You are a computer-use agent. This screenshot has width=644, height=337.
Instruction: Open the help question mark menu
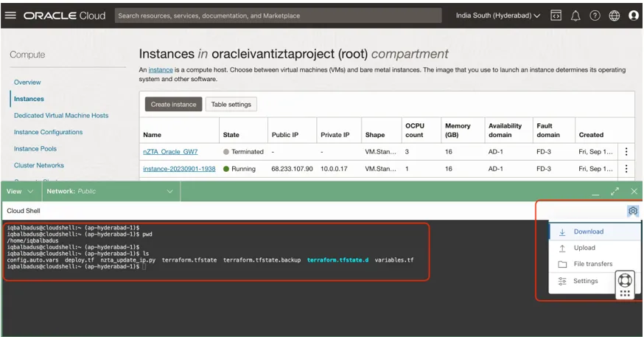[x=595, y=15]
